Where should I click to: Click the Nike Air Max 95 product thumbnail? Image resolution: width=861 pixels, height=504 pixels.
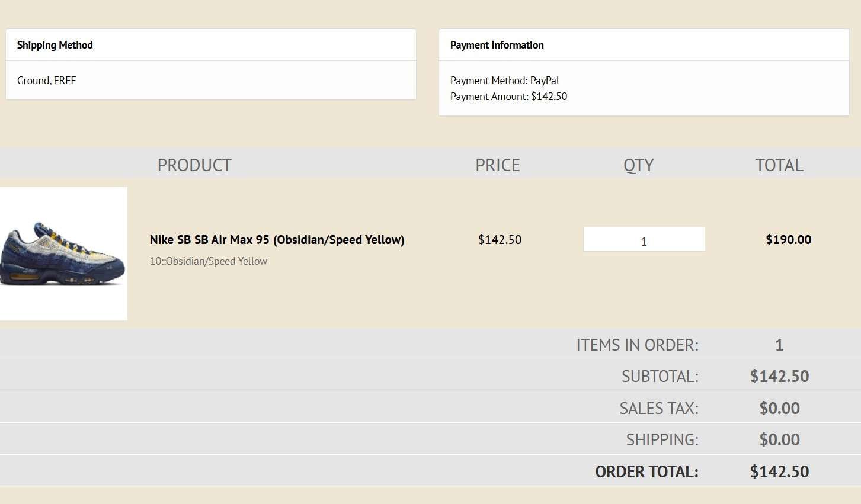pos(63,253)
